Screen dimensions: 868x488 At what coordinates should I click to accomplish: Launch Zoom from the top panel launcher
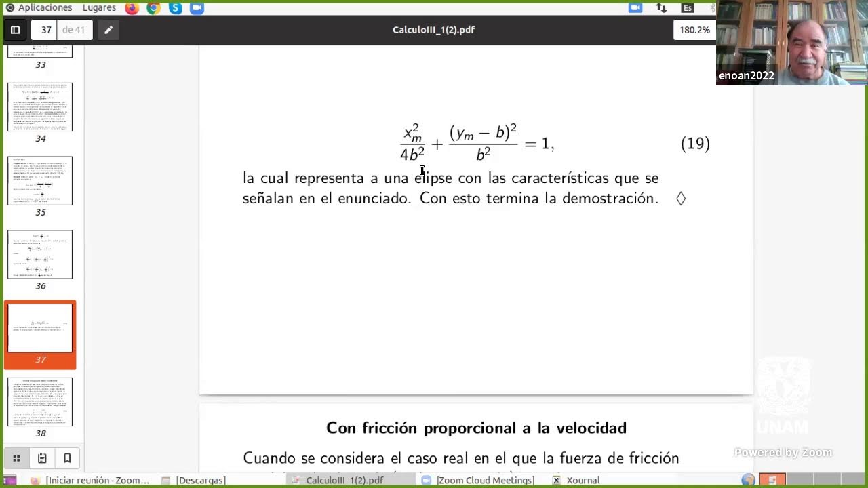point(197,7)
